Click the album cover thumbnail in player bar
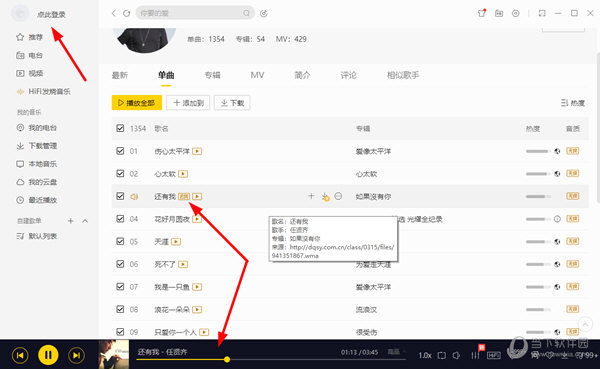The height and width of the screenshot is (369, 600). [x=114, y=354]
